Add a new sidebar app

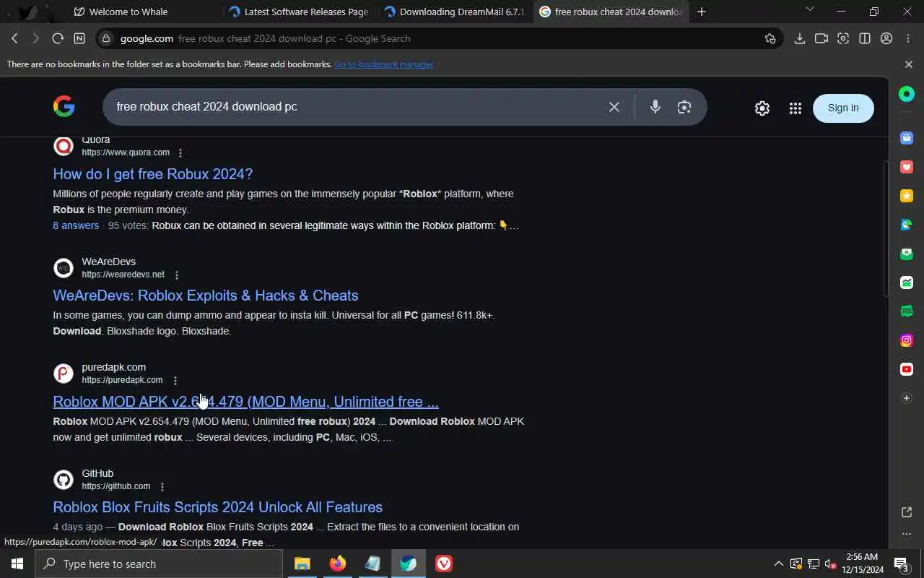click(907, 398)
